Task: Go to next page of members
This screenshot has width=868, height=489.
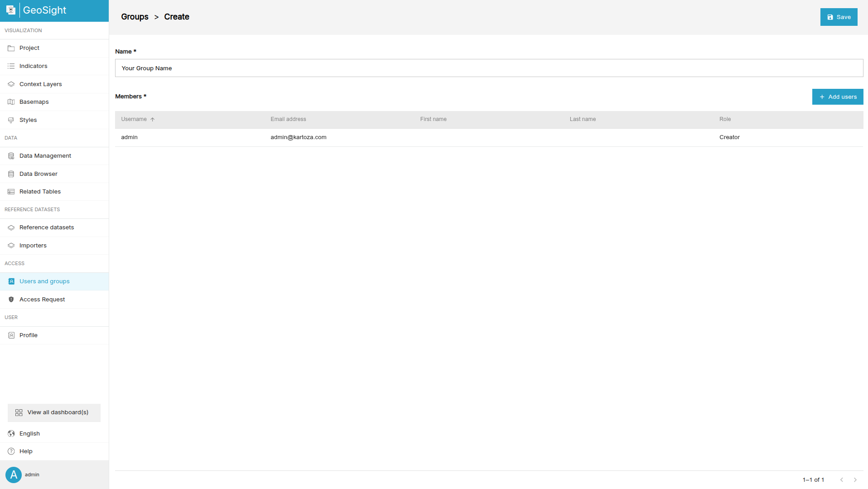Action: tap(855, 479)
